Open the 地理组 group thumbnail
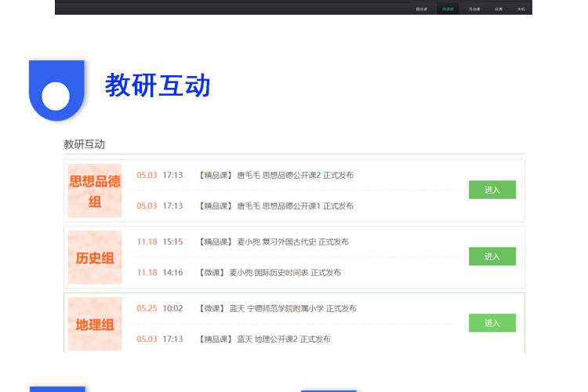This screenshot has height=392, width=588. pyautogui.click(x=95, y=324)
